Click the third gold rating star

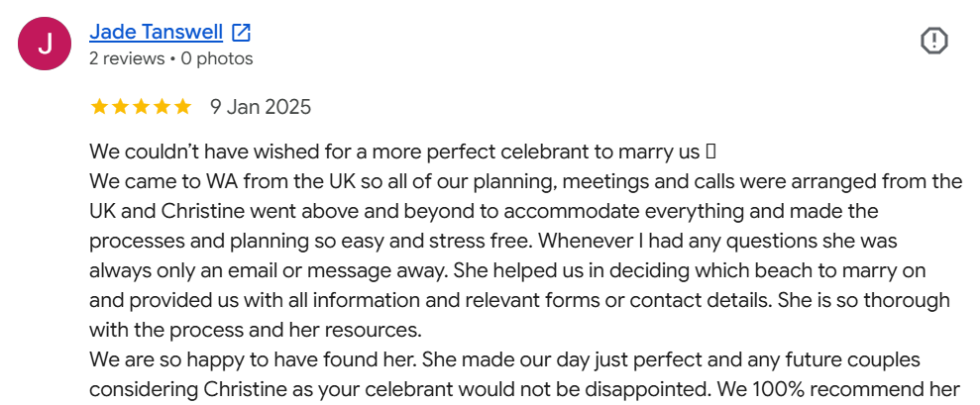tap(142, 107)
